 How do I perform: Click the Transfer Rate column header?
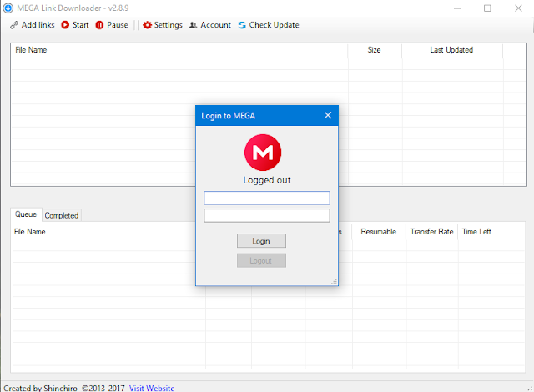click(432, 232)
